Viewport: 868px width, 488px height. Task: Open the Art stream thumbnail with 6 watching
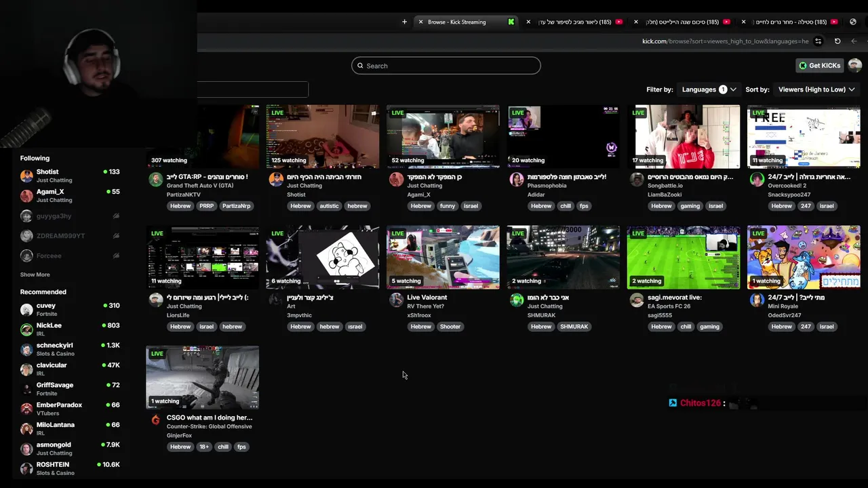click(x=323, y=257)
